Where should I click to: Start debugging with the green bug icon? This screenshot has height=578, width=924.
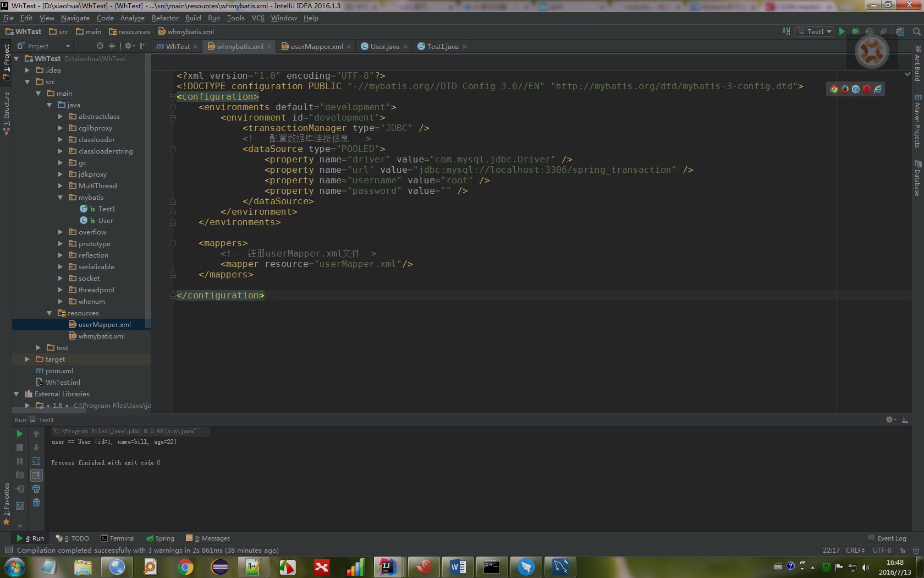[x=855, y=31]
